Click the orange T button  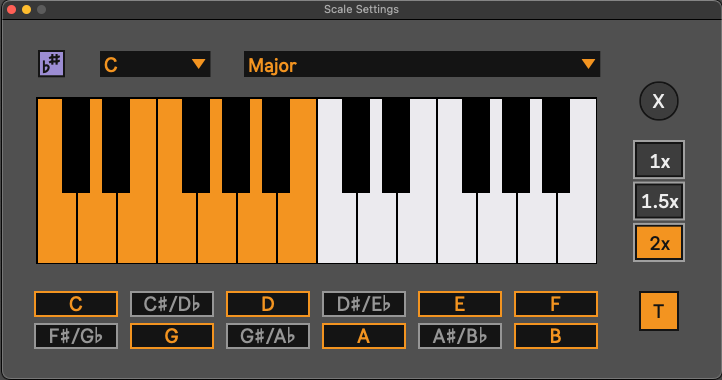(658, 311)
